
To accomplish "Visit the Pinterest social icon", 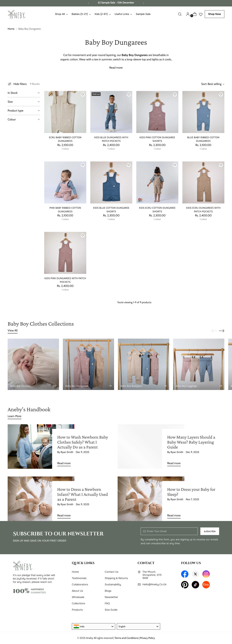I will tap(185, 584).
